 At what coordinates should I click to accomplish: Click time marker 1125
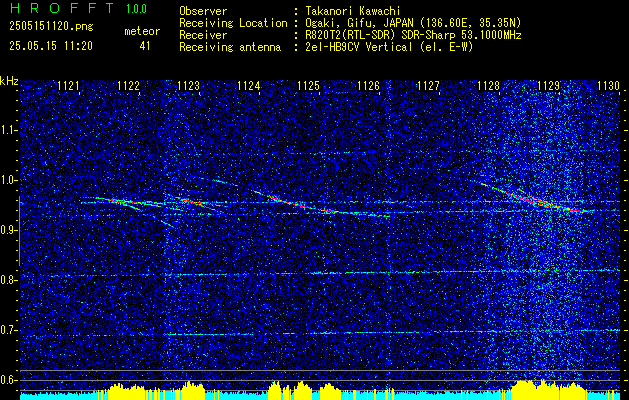(x=308, y=85)
